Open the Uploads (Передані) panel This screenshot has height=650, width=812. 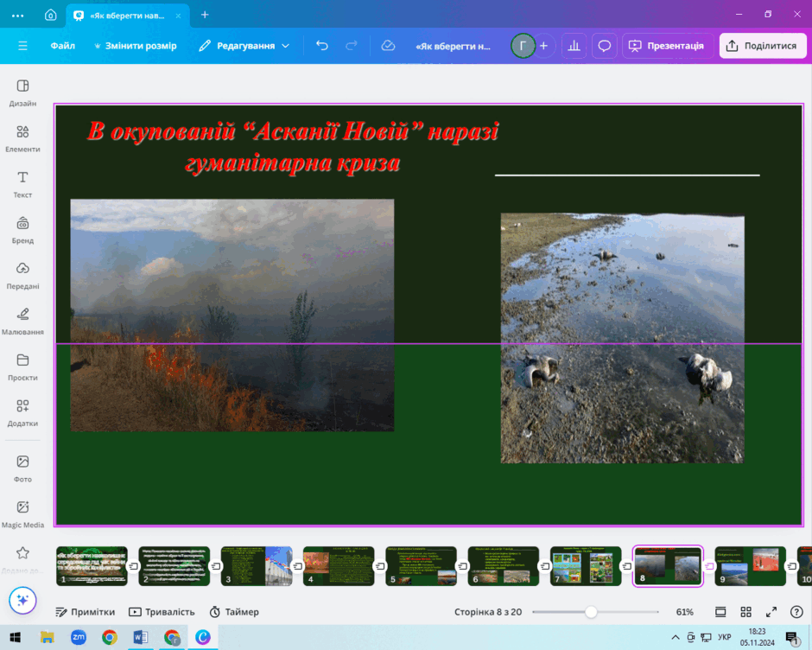22,275
